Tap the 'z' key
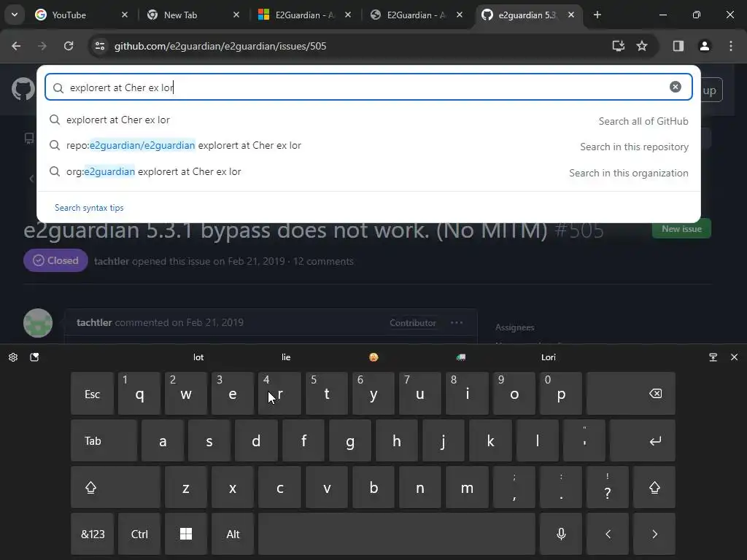This screenshot has width=747, height=560. tap(186, 487)
